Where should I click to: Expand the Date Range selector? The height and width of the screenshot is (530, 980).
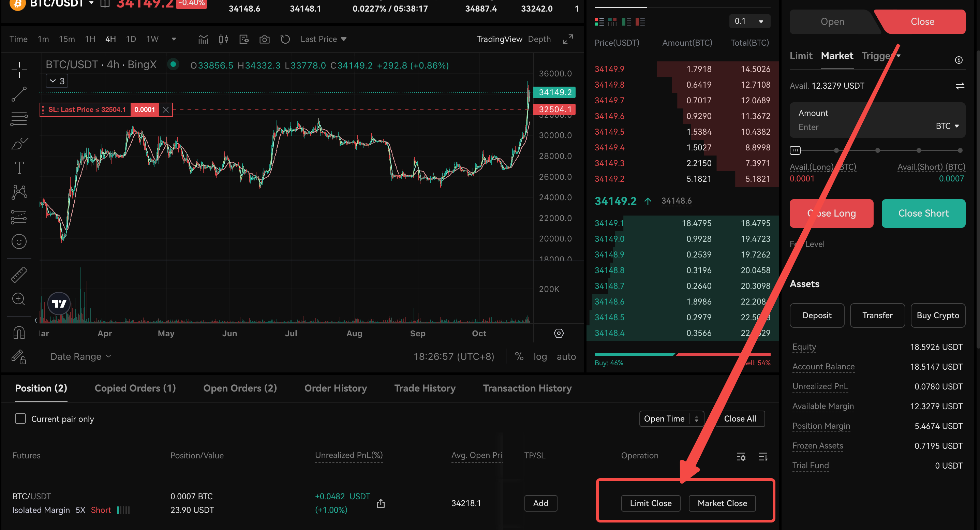point(81,356)
